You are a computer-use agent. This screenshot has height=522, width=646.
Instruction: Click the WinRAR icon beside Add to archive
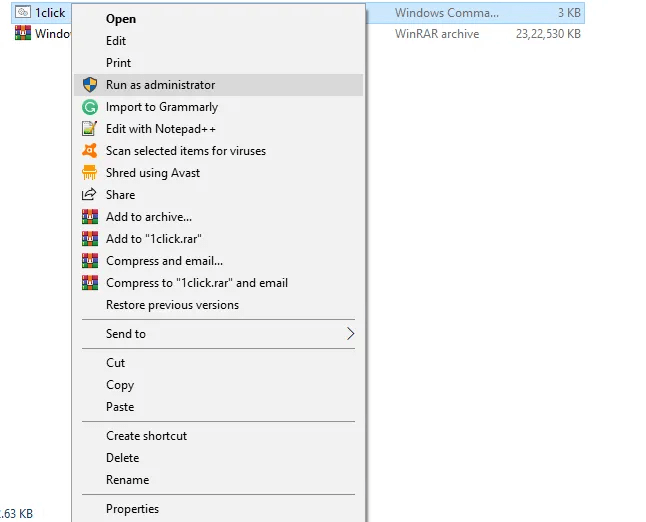click(90, 217)
